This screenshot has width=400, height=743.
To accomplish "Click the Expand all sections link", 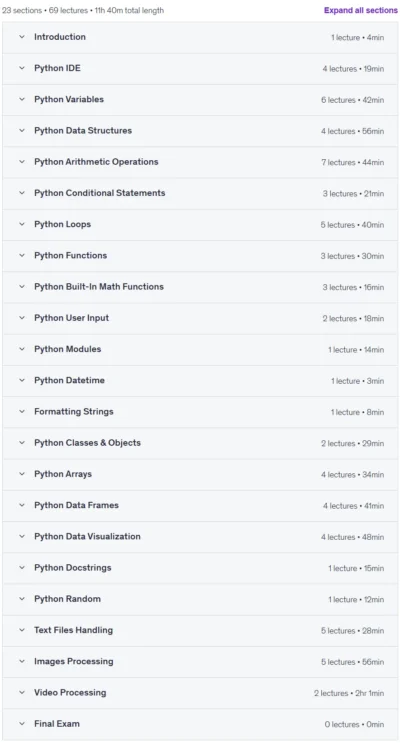I will coord(361,10).
